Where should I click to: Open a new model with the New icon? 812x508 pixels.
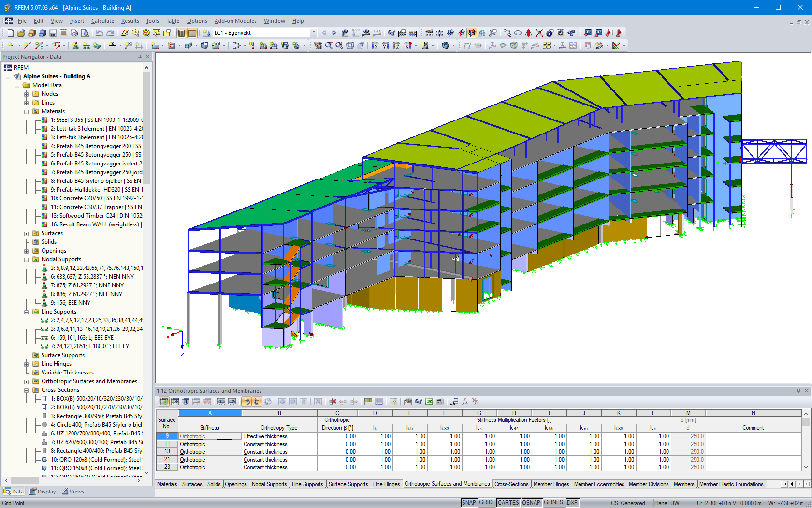(x=10, y=33)
